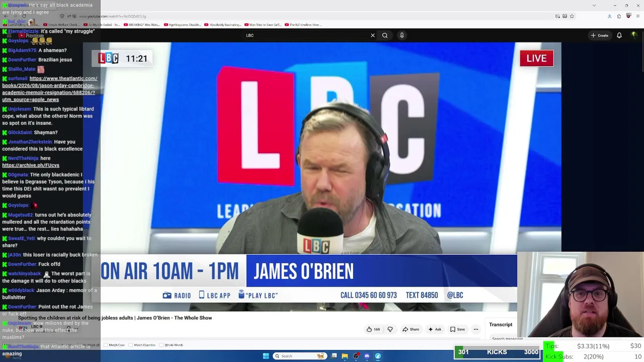Click chat username 'JonathanZherkstein'

point(30,142)
